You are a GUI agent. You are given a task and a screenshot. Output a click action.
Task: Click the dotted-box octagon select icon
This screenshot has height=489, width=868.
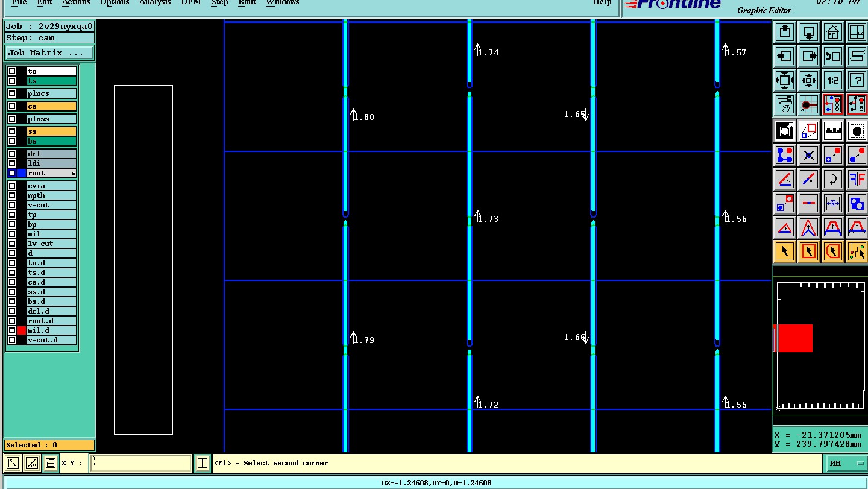click(857, 130)
